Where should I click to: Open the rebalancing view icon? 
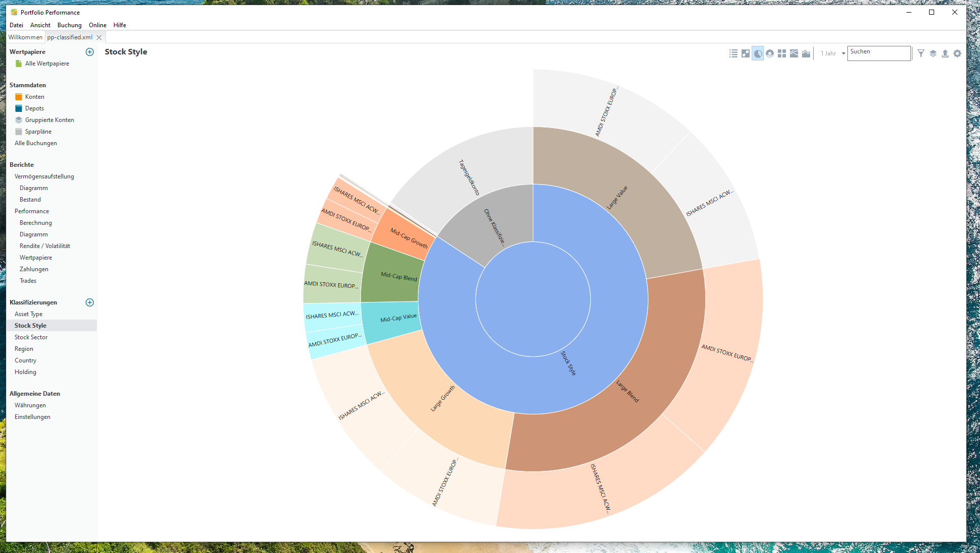[x=746, y=53]
